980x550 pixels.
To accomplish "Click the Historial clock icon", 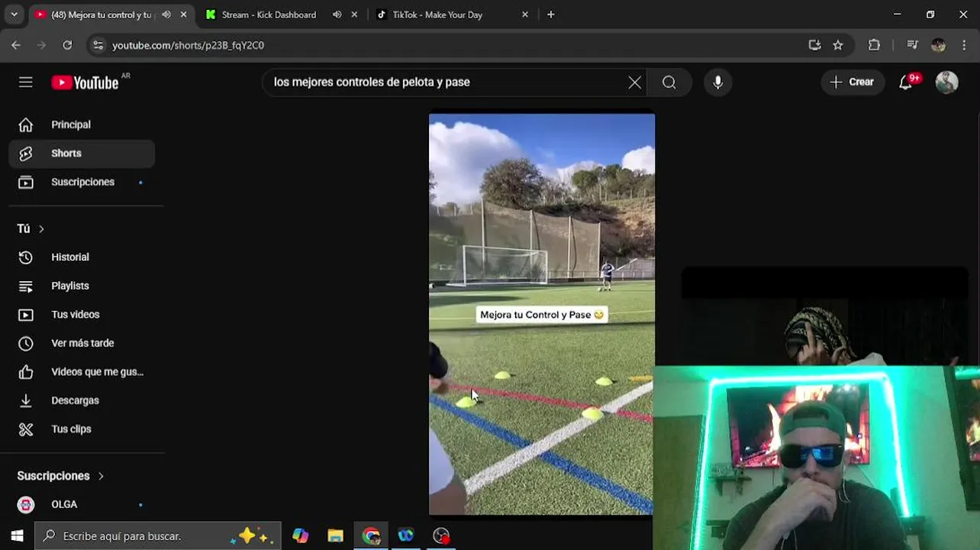I will click(x=26, y=257).
